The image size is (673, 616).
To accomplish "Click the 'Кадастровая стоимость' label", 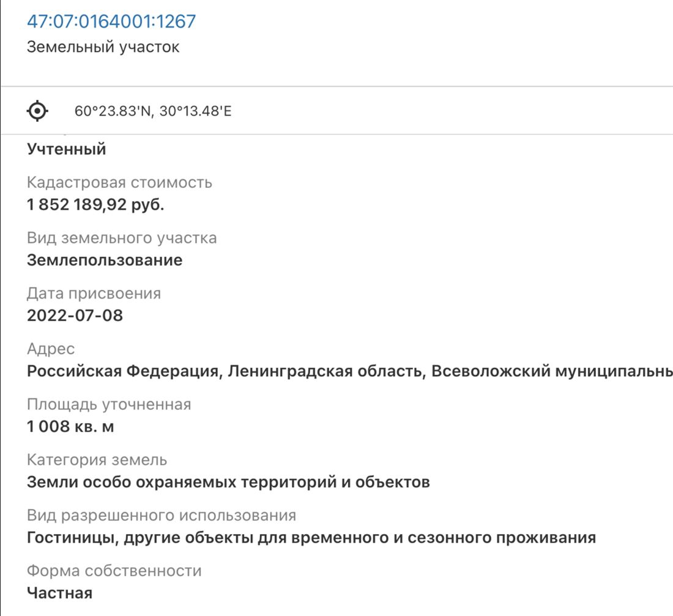I will (119, 182).
